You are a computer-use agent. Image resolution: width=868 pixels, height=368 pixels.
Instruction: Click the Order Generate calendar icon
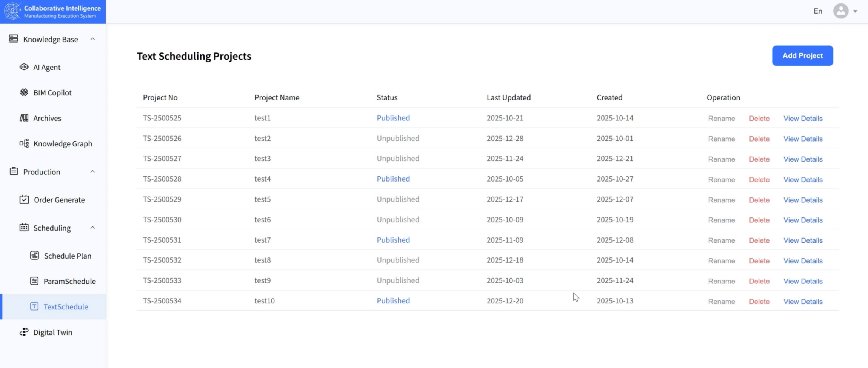coord(24,199)
